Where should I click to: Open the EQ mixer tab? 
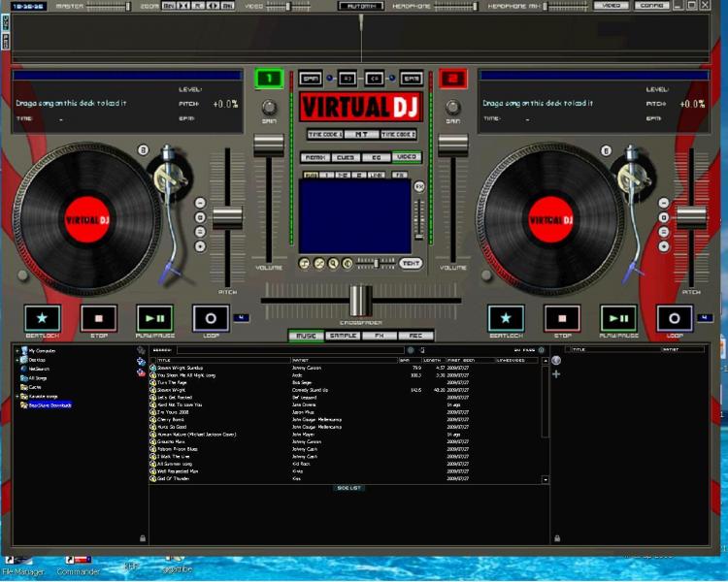click(x=376, y=157)
